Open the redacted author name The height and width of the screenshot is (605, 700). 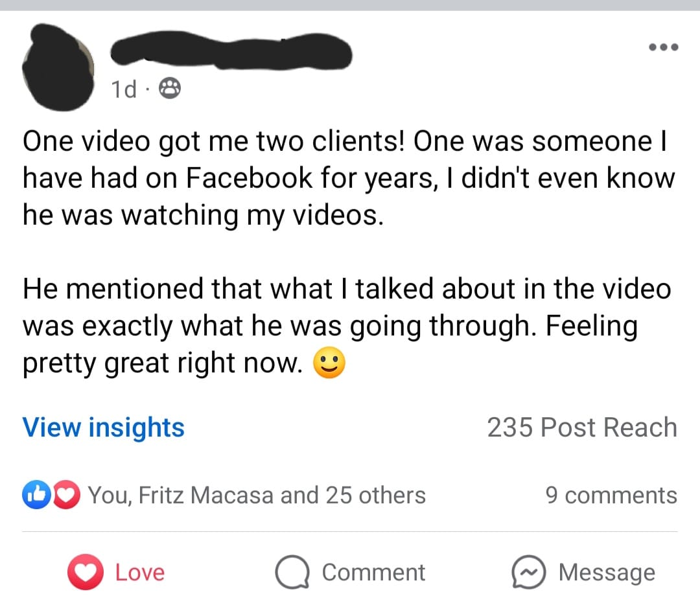pyautogui.click(x=231, y=50)
